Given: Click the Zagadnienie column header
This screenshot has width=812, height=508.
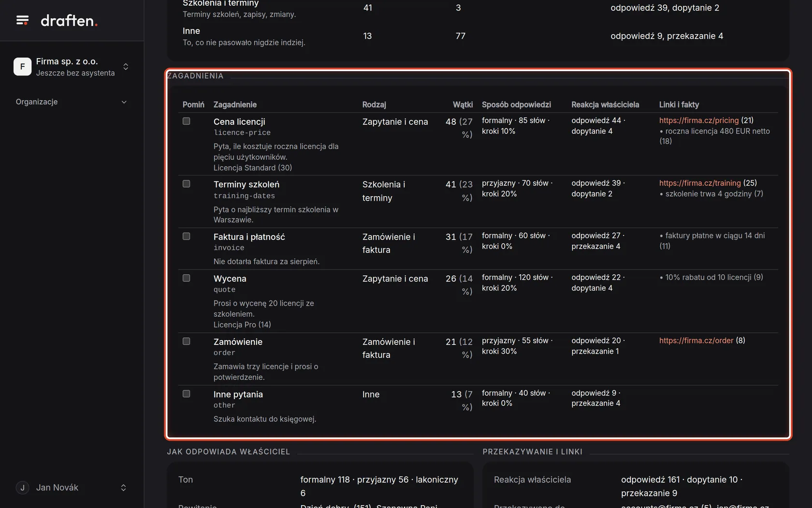Looking at the screenshot, I should [235, 105].
